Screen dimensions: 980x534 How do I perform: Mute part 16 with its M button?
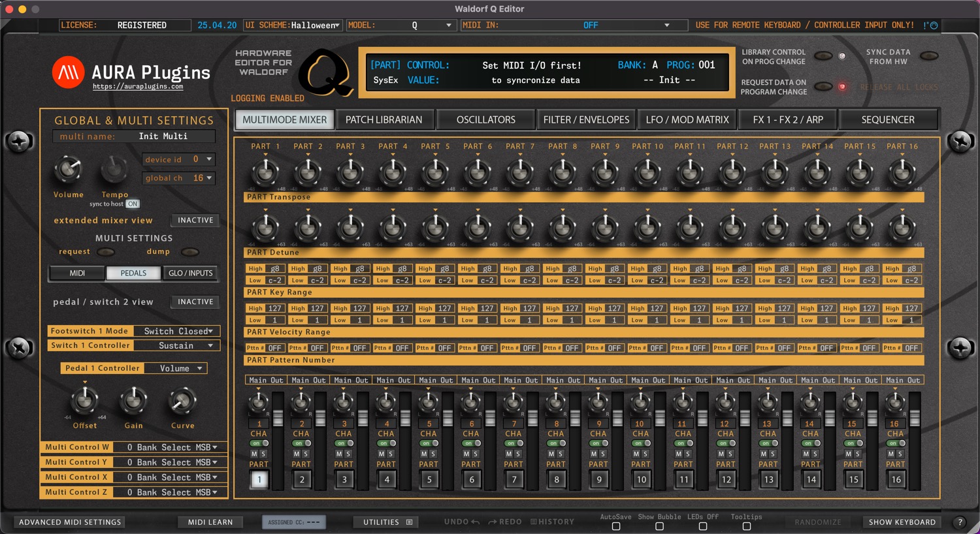click(x=891, y=454)
